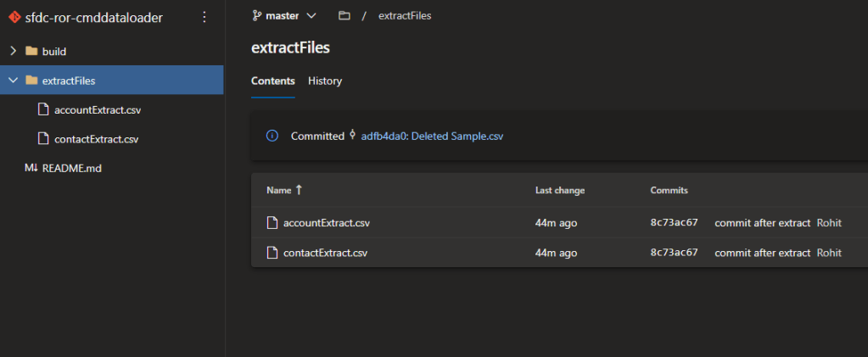This screenshot has width=868, height=357.
Task: Open accountExtract.csv in the sidebar tree
Action: coord(98,109)
